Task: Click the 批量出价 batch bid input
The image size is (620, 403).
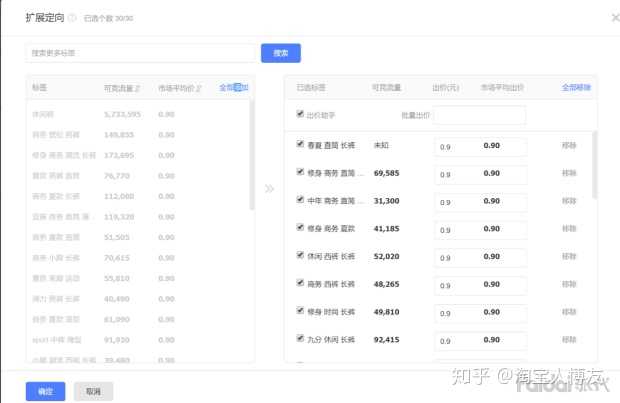Action: click(478, 116)
